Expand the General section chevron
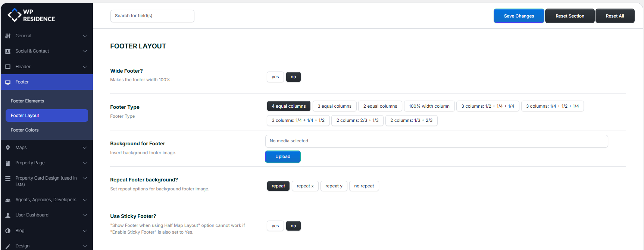Screen dimensions: 644x250 point(85,36)
